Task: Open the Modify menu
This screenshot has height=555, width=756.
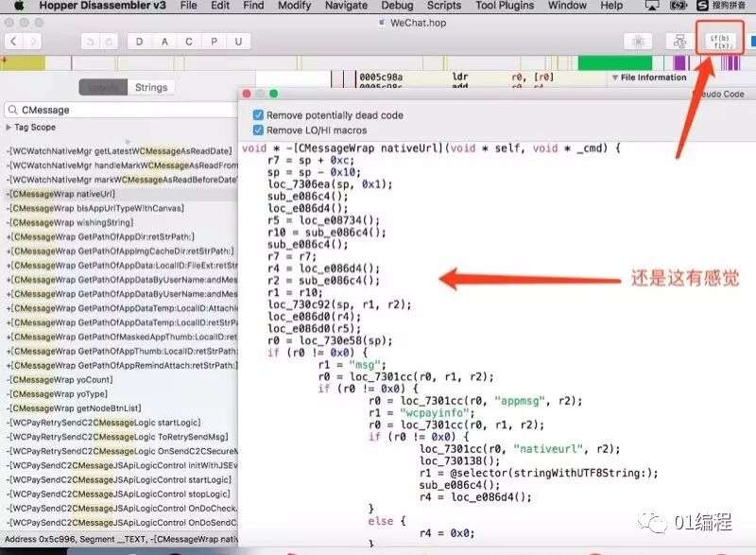Action: tap(294, 6)
